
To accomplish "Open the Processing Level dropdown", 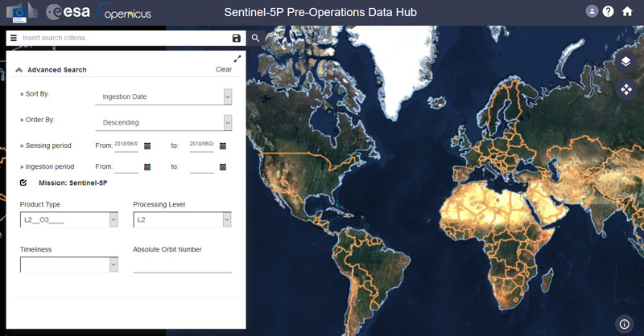I will [x=182, y=219].
